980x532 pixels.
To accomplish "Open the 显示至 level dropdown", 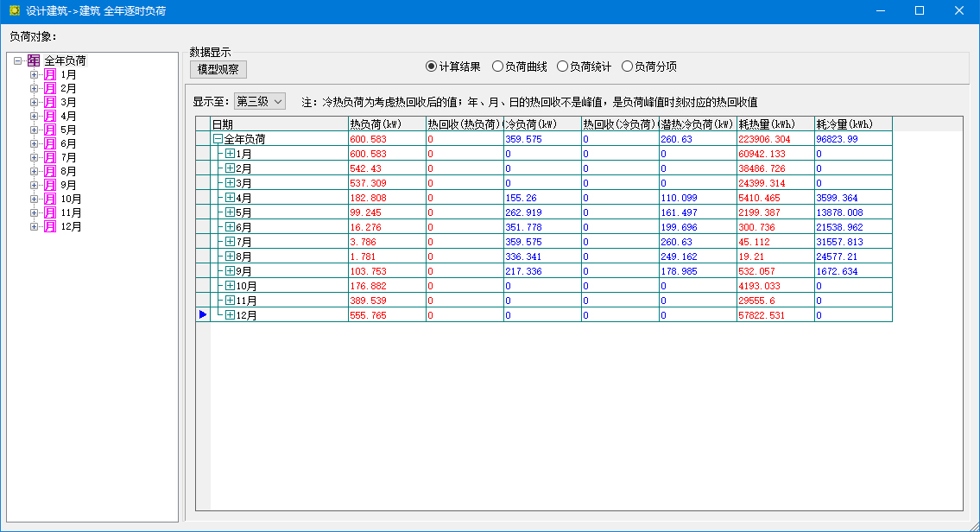I will click(x=260, y=102).
